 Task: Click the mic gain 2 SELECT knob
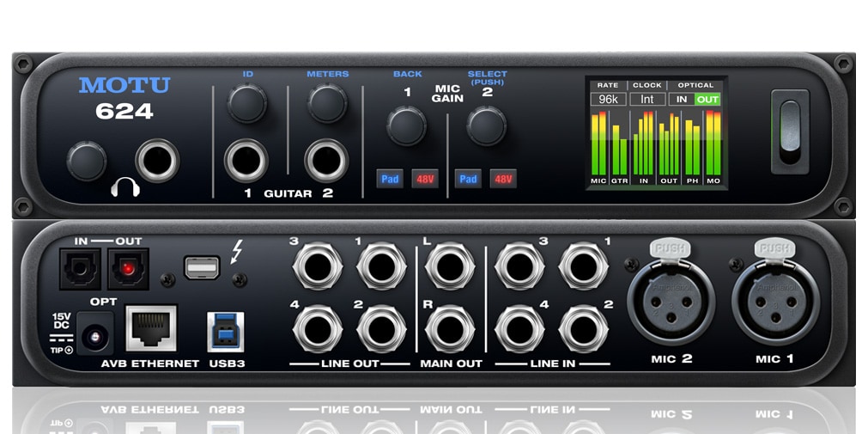click(x=486, y=125)
